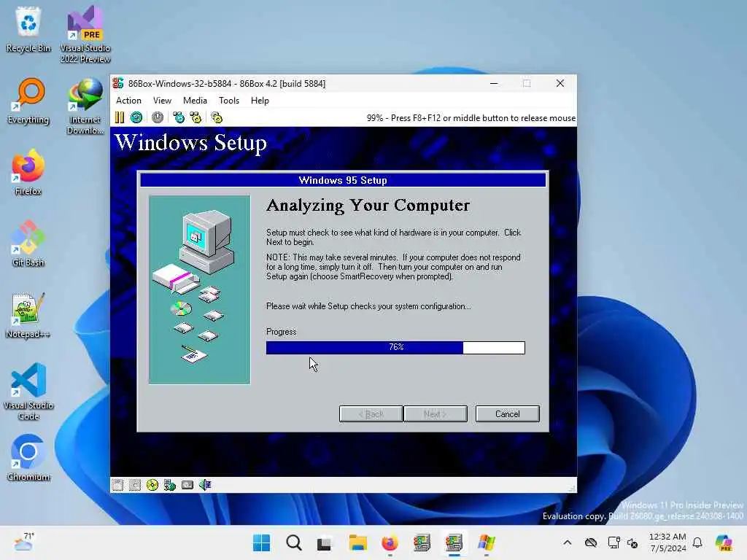
Task: Click the greyed-out Back button
Action: tap(371, 414)
